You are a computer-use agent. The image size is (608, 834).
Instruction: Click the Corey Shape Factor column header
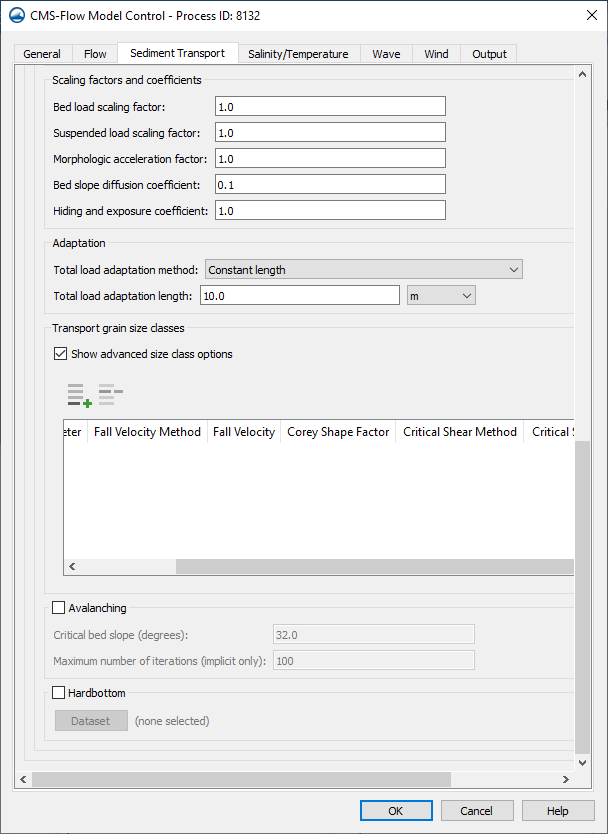pyautogui.click(x=338, y=431)
